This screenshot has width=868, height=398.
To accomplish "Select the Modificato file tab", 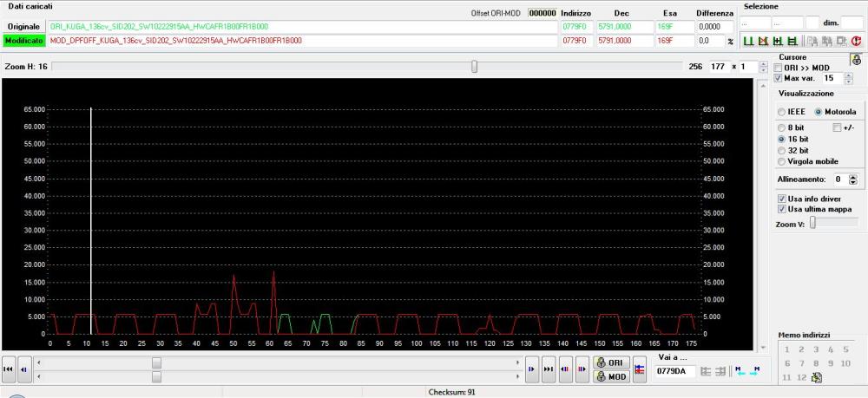I will click(x=23, y=41).
